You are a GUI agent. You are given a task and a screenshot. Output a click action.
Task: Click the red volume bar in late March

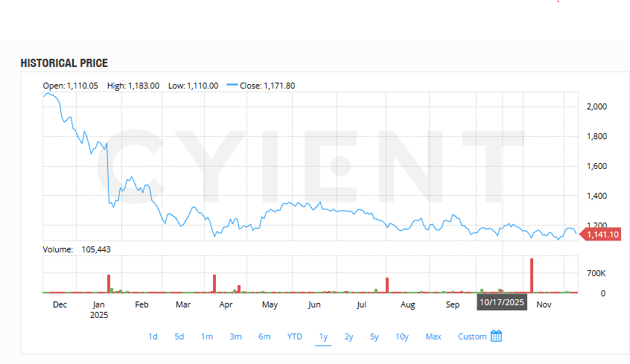[214, 284]
